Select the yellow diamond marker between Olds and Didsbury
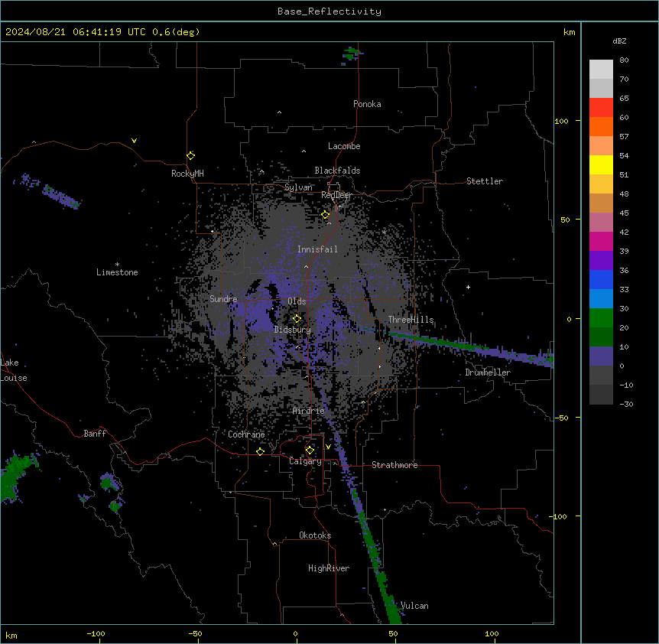 (297, 319)
